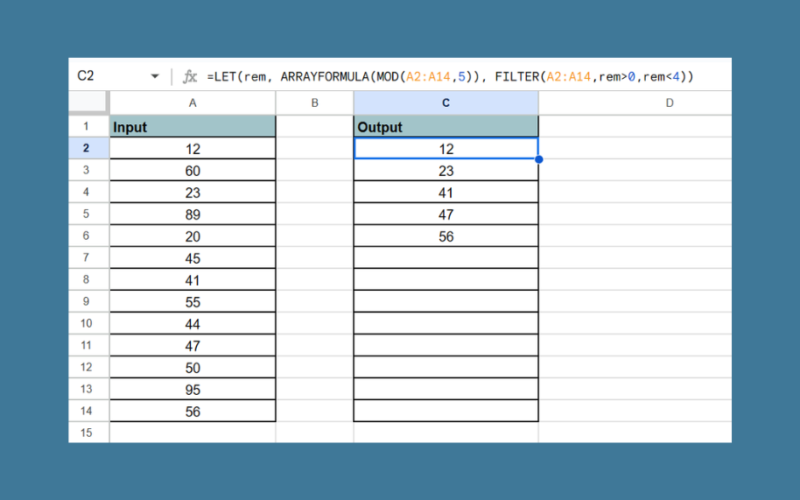Select column B header

coord(315,103)
